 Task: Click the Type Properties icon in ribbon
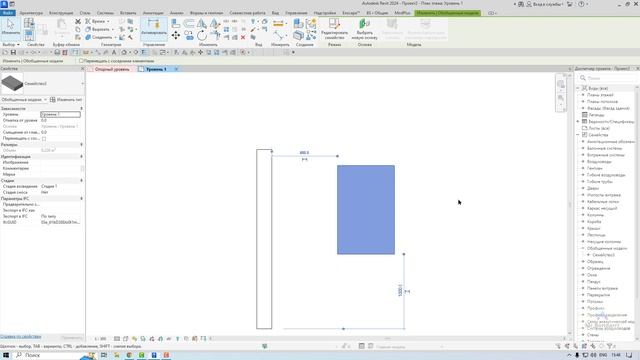coord(29,23)
